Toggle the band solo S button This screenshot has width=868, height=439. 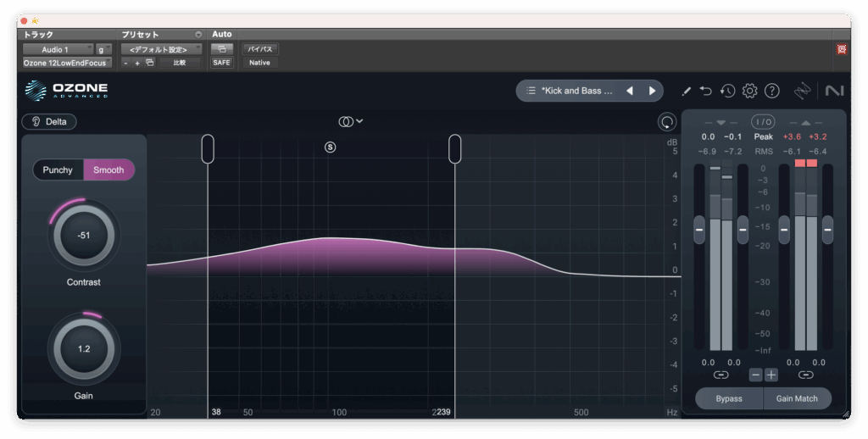click(x=331, y=147)
